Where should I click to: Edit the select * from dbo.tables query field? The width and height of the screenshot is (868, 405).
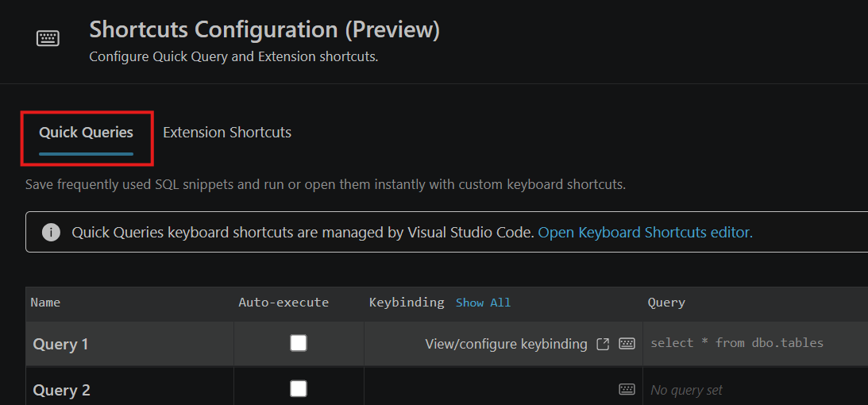[755, 344]
